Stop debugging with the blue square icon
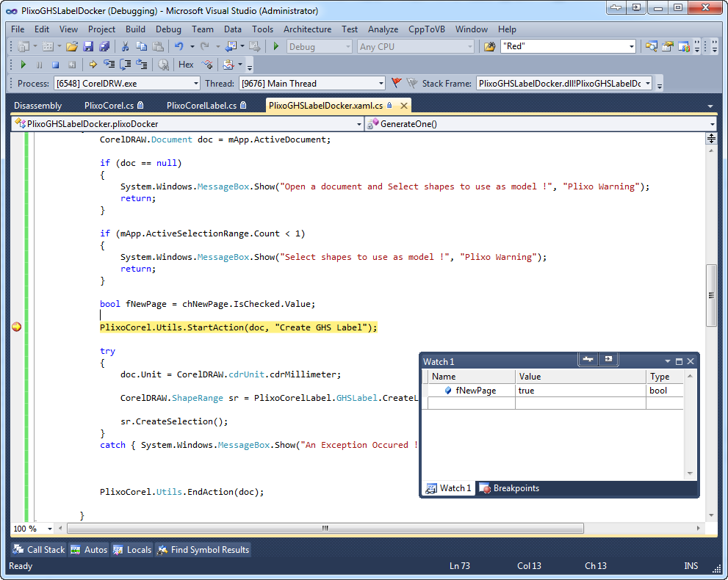The height and width of the screenshot is (580, 728). tap(55, 65)
